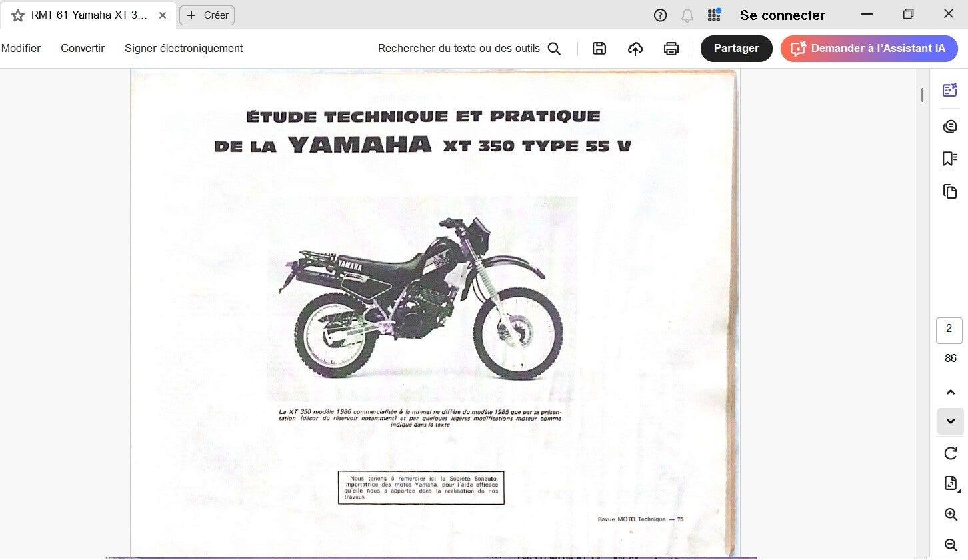Screen dimensions: 968x560
Task: Open the AI assistant panel icon in sidebar
Action: (x=950, y=90)
